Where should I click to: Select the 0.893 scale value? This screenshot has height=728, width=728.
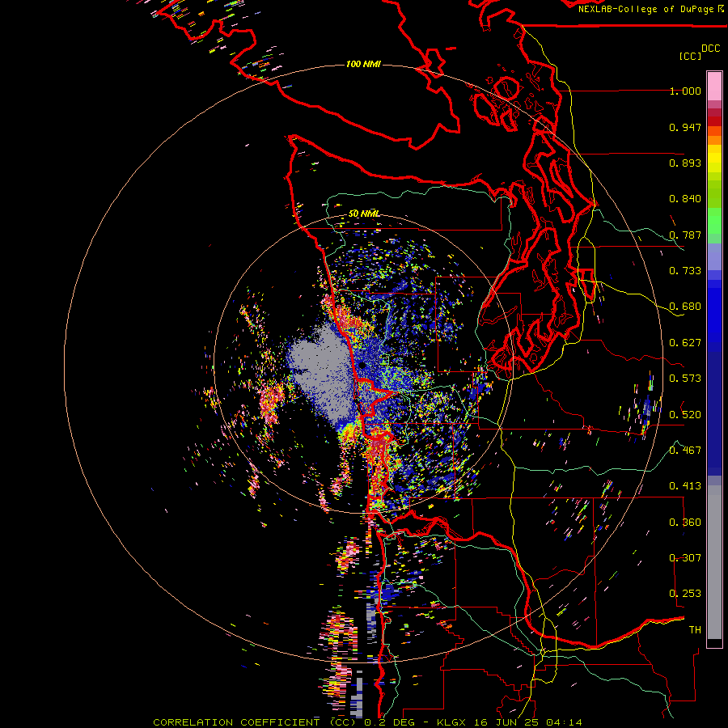685,163
